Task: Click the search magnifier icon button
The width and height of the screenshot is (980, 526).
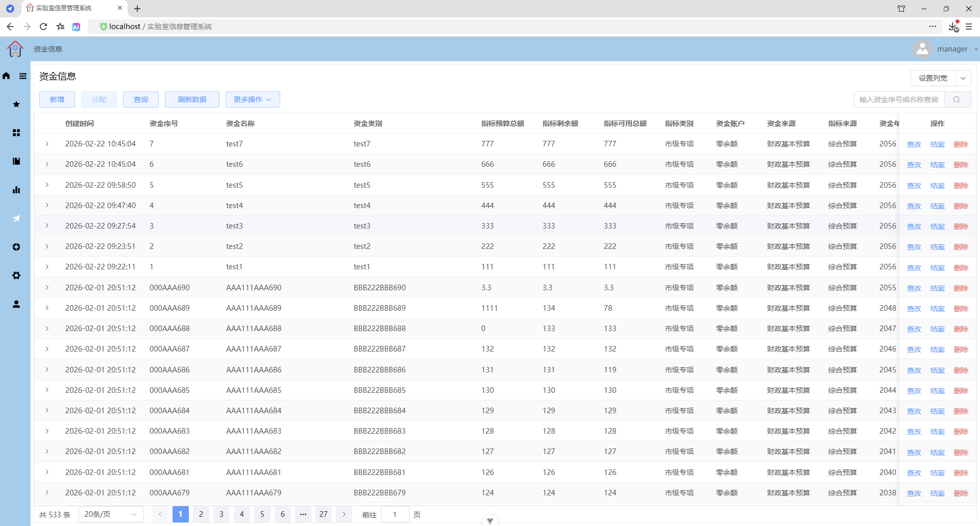Action: coord(957,99)
